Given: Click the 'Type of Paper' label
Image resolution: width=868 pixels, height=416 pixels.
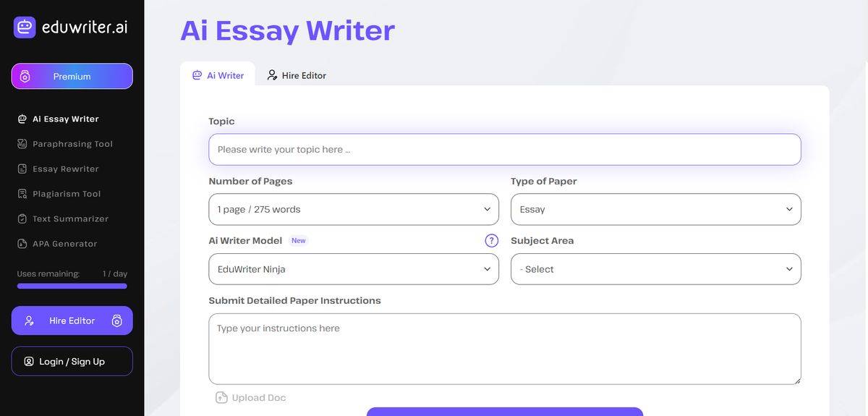Looking at the screenshot, I should (544, 181).
